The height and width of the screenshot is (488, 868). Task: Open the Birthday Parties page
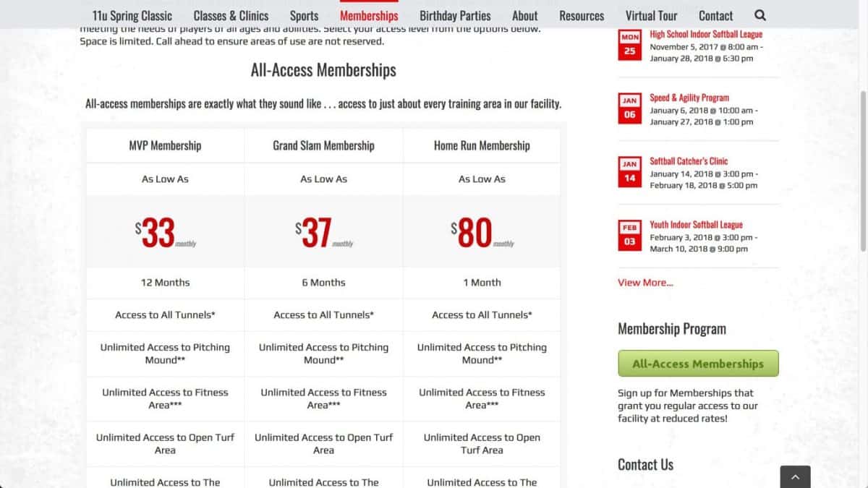click(455, 15)
